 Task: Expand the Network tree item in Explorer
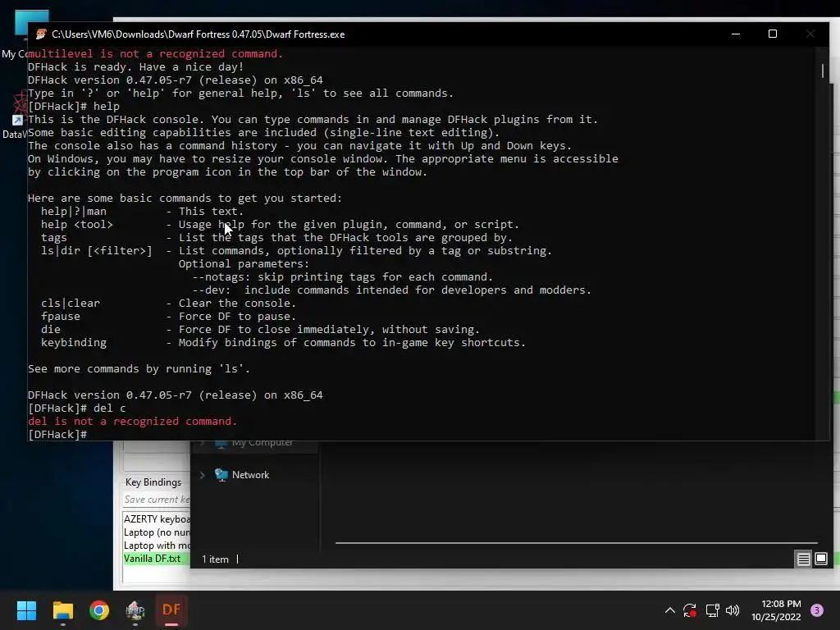click(203, 475)
